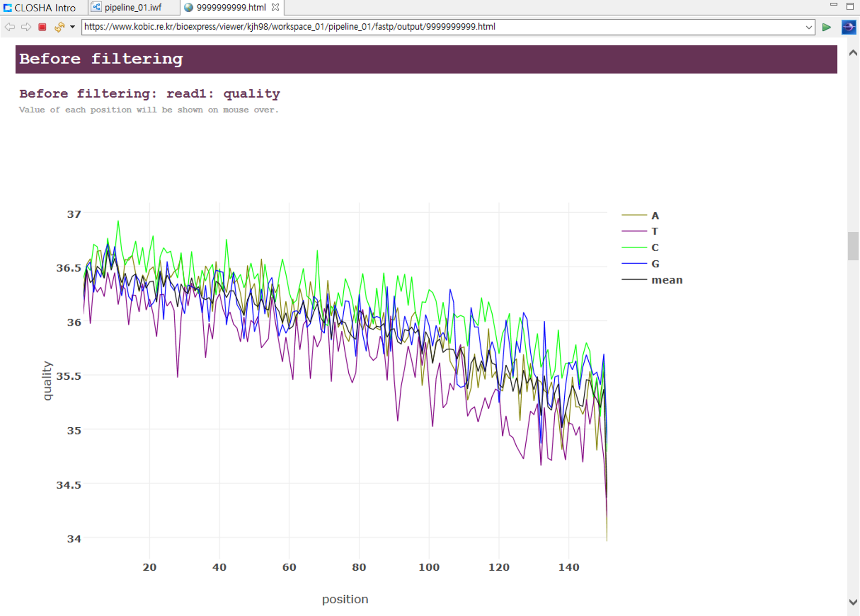Toggle the mean series in legend
Screen dimensions: 860x616
[652, 280]
